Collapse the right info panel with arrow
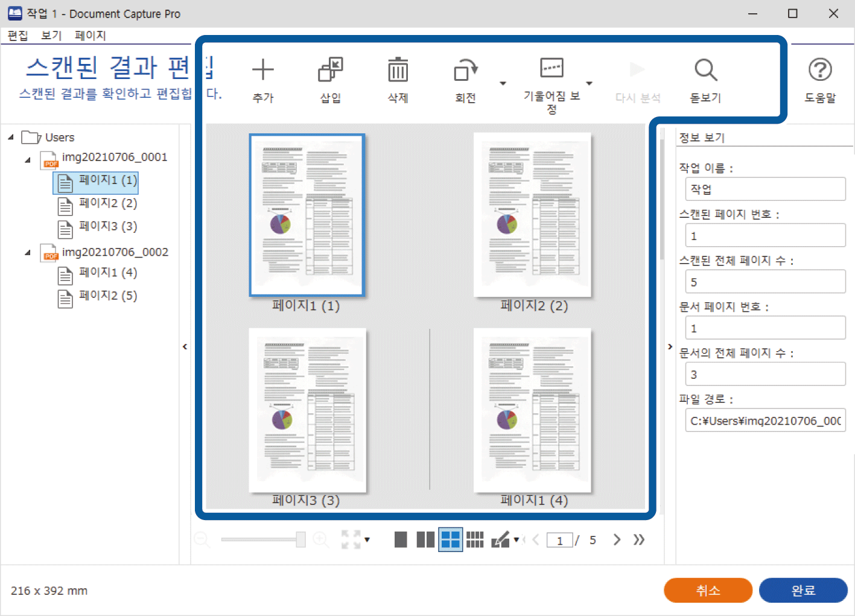This screenshot has width=855, height=616. pyautogui.click(x=670, y=346)
